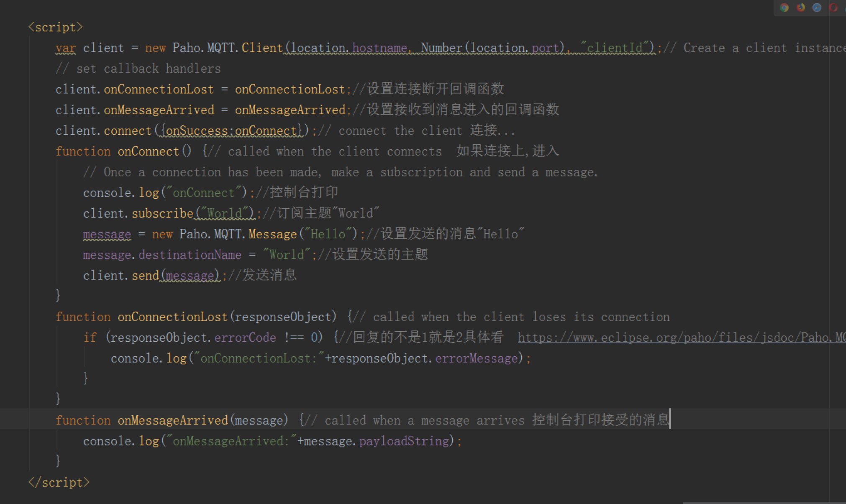Viewport: 846px width, 504px height.
Task: Click the underlined hostname property
Action: [x=379, y=48]
